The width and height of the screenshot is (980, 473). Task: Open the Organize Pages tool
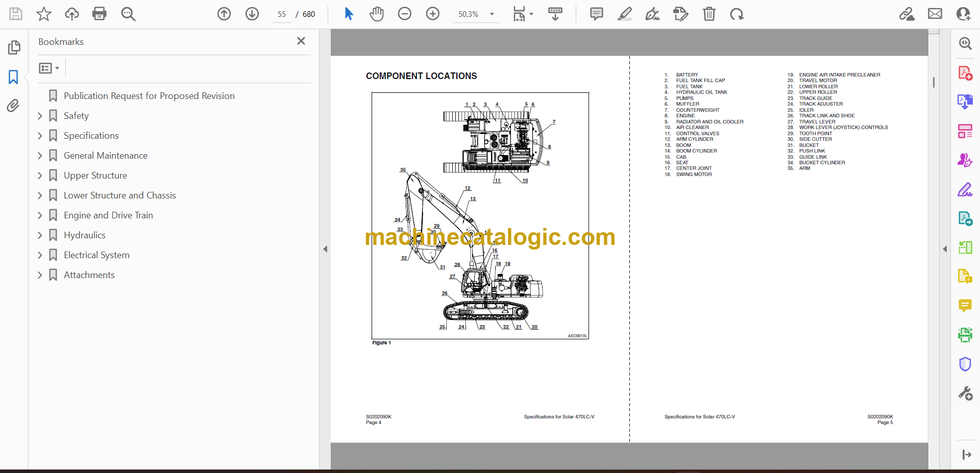coord(965,131)
